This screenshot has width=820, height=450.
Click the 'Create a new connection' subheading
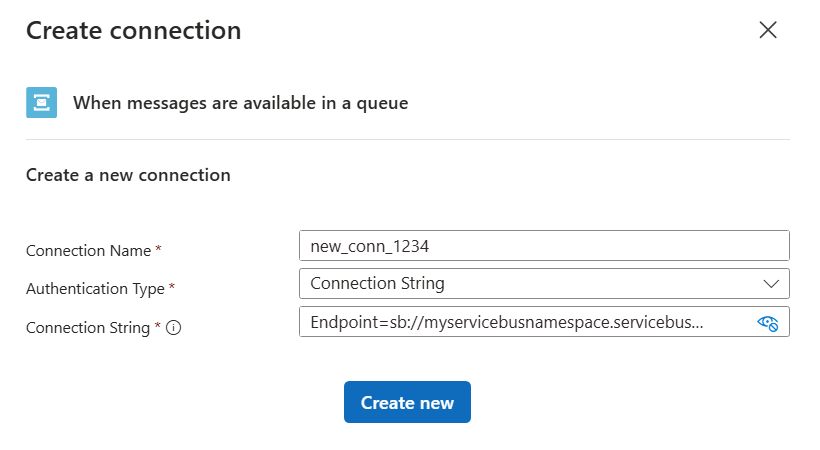click(x=128, y=175)
